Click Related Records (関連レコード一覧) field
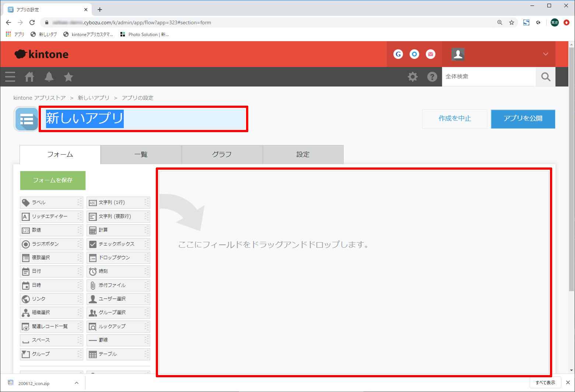575x392 pixels. pyautogui.click(x=52, y=326)
